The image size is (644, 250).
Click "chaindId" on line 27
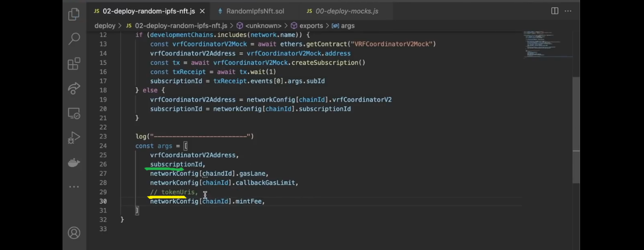217,173
